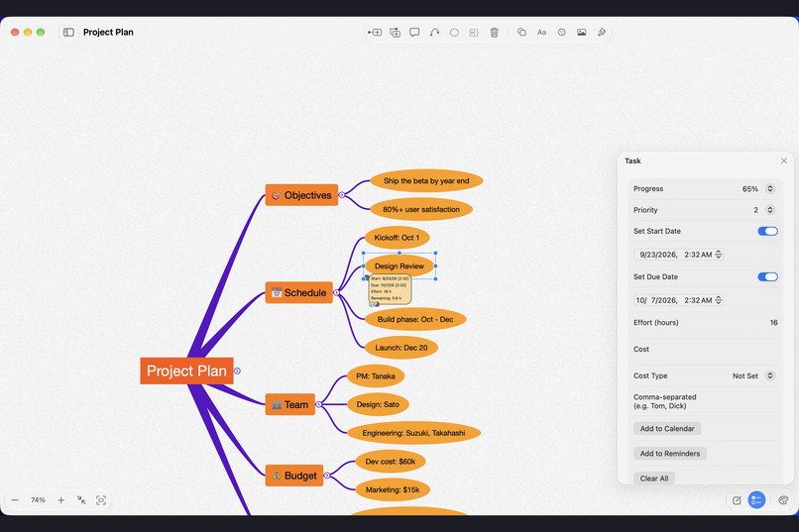This screenshot has width=799, height=532.
Task: Click the fit-to-screen focus icon
Action: [101, 500]
